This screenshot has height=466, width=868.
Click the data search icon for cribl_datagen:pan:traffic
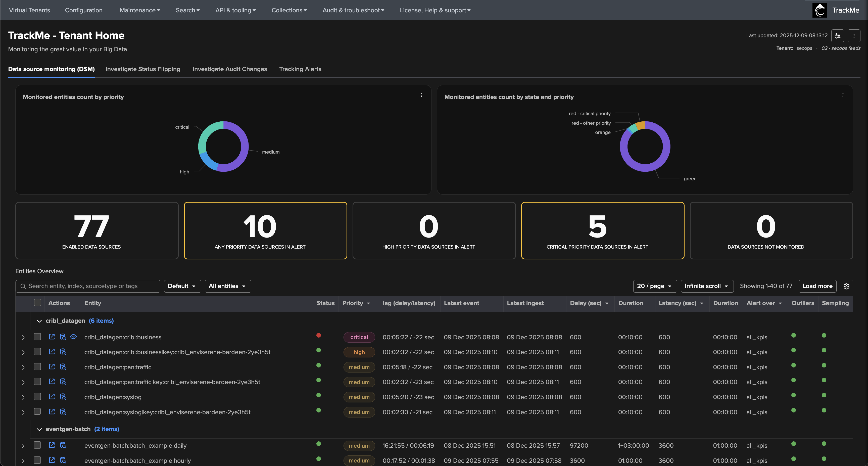click(x=63, y=367)
